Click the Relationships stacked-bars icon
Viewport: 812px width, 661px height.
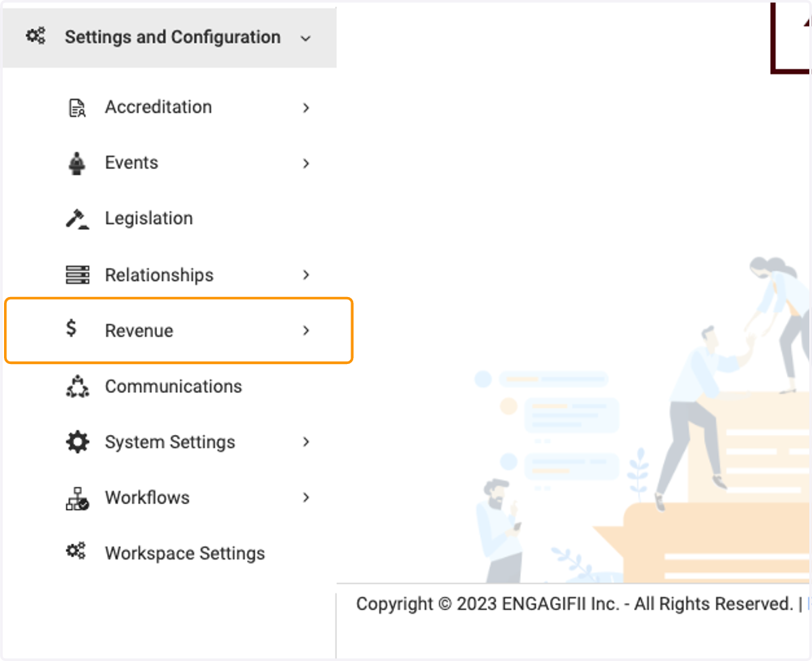click(x=77, y=275)
